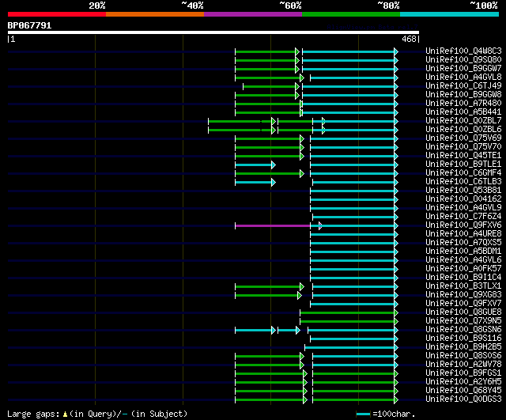Screen dimensions: 506x420
Task: Click the UniRef100_Q8GUE8 label
Action: click(x=463, y=312)
